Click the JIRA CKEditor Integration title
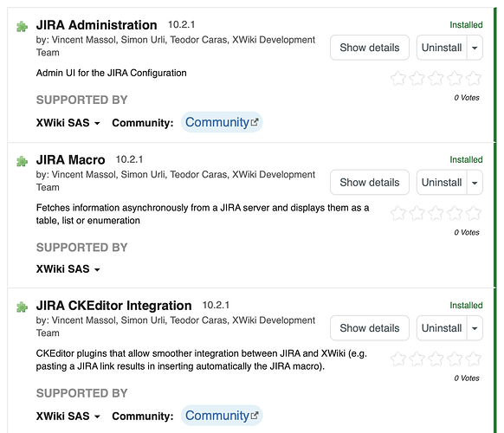This screenshot has width=504, height=433. click(x=113, y=306)
